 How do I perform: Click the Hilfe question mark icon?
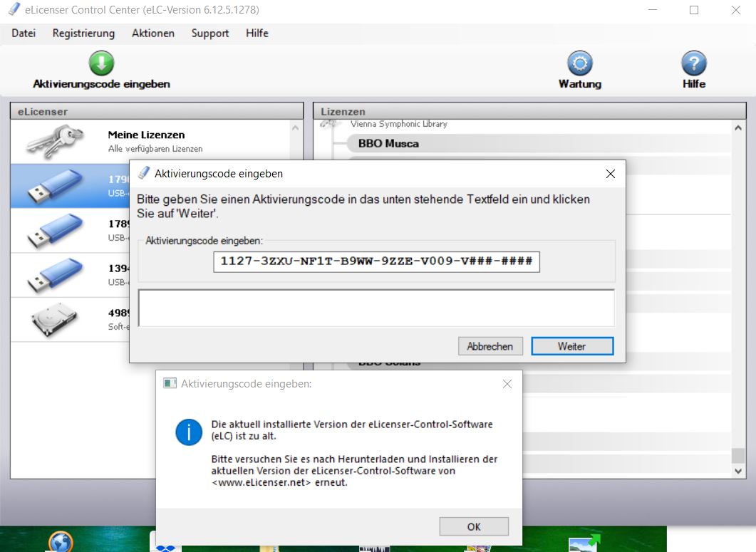694,63
